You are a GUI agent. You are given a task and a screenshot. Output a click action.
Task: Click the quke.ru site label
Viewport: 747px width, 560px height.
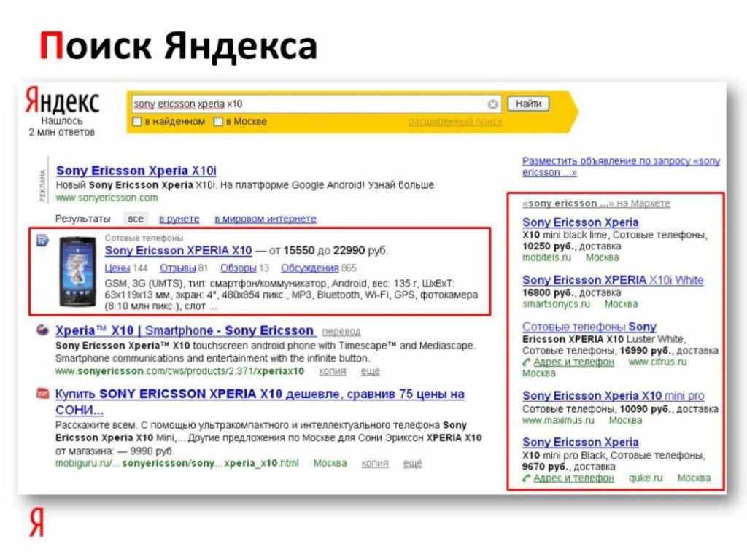646,478
